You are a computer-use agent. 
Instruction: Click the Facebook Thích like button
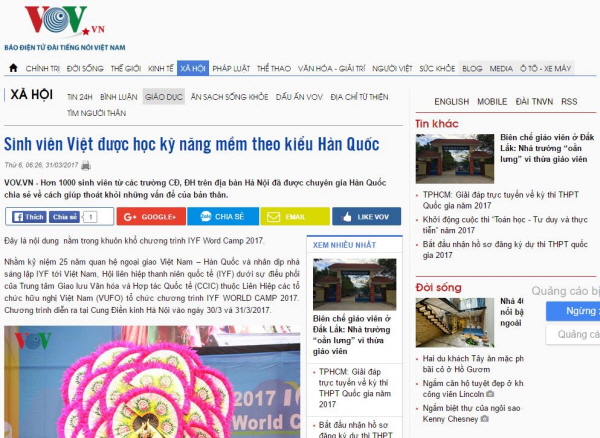tap(29, 217)
